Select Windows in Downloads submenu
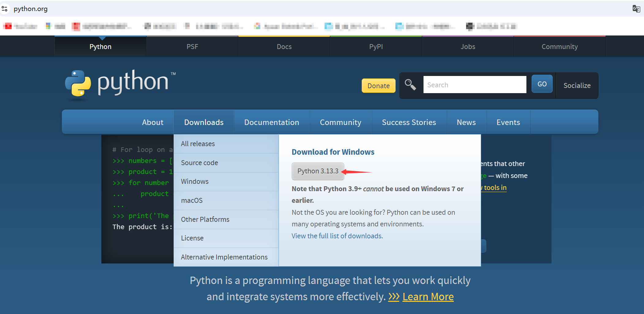 point(226,181)
